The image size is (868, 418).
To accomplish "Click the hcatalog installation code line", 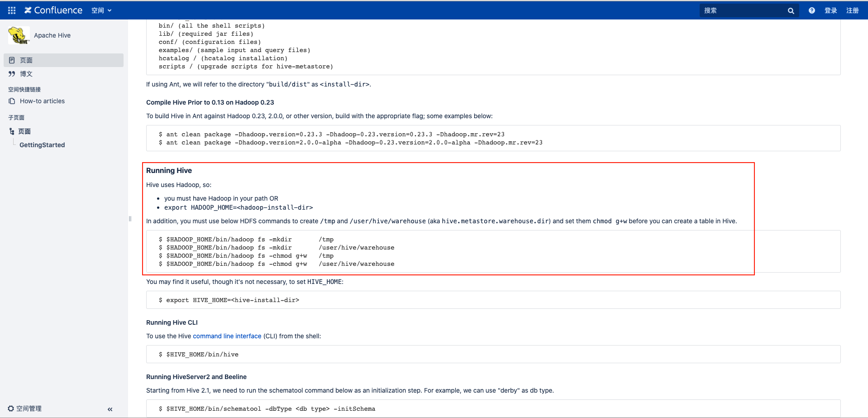I will click(223, 58).
